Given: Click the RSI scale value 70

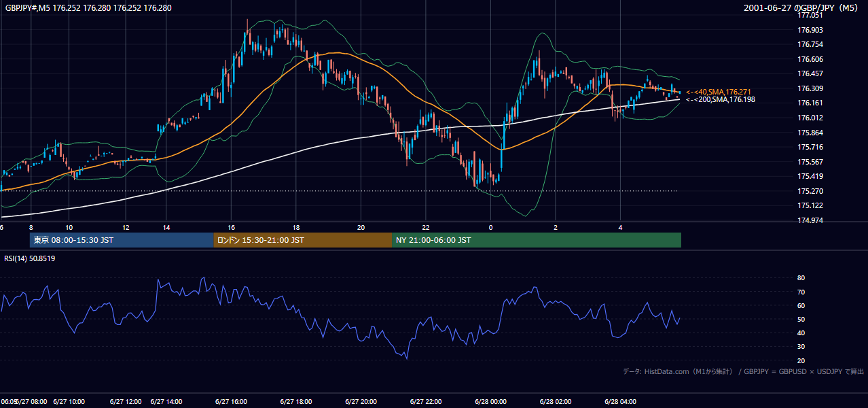Looking at the screenshot, I should (801, 292).
